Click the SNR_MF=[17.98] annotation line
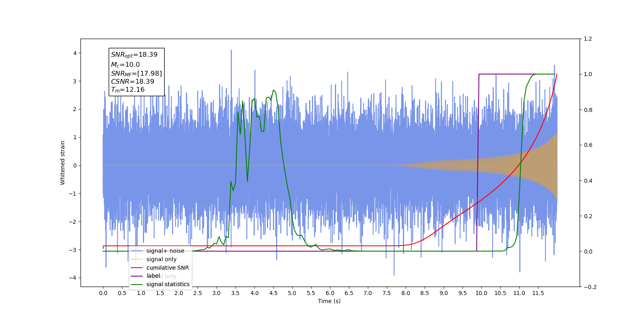 (x=136, y=73)
